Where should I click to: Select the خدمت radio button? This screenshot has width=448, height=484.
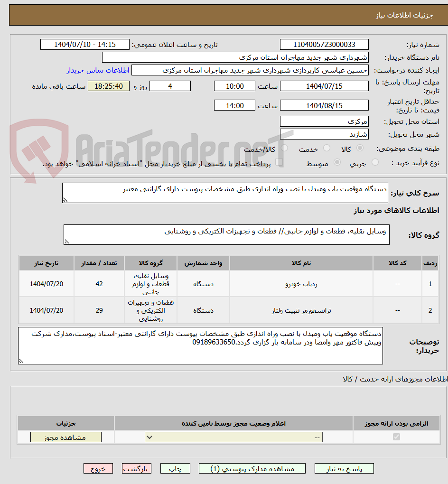[x=327, y=147]
